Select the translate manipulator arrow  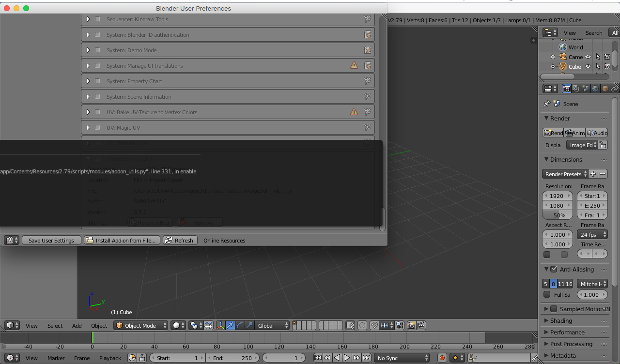click(230, 325)
